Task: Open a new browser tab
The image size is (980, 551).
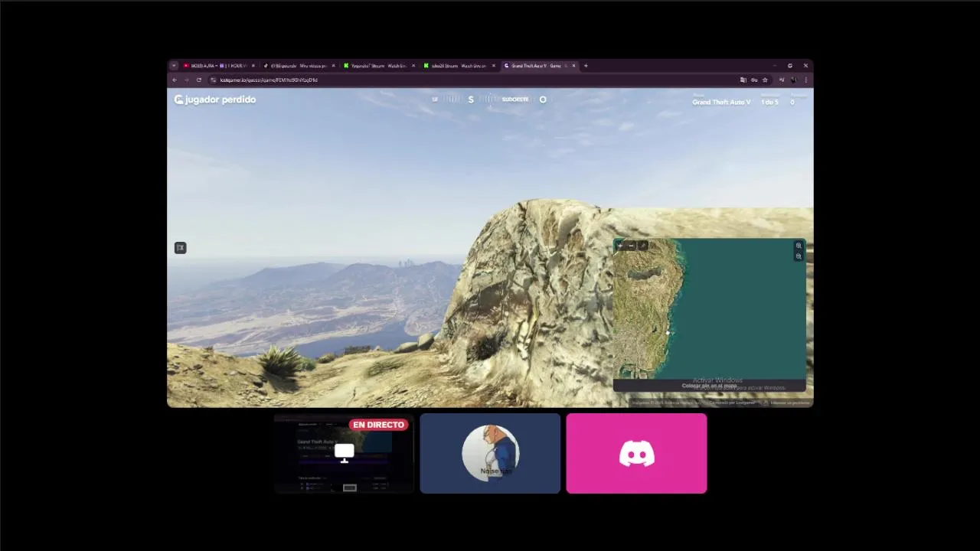Action: click(x=586, y=66)
